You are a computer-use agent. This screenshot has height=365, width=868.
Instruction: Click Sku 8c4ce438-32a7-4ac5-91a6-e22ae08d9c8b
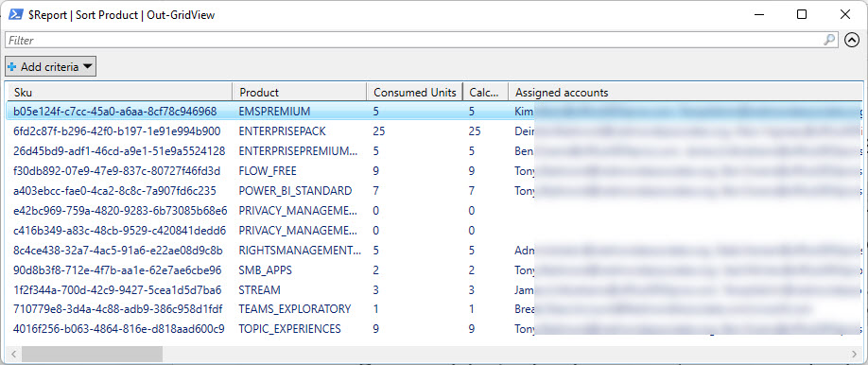pos(118,251)
